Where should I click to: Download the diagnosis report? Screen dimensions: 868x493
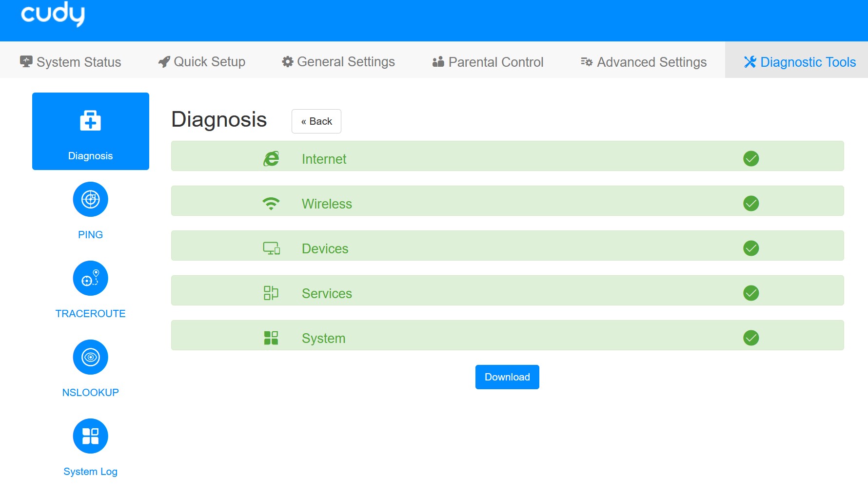tap(507, 377)
